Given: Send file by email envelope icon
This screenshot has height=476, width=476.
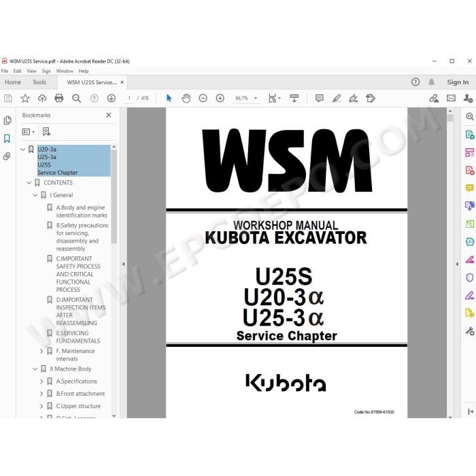Looking at the screenshot, I should coord(451,99).
